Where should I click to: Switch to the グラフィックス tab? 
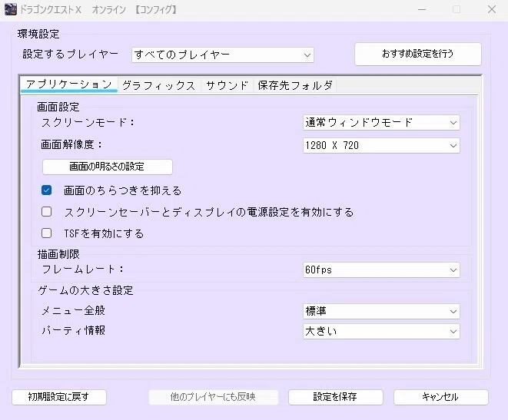point(159,85)
